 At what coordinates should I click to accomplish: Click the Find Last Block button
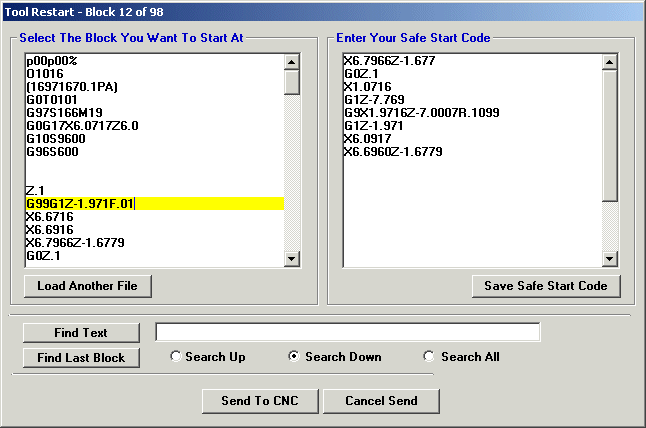click(x=81, y=358)
